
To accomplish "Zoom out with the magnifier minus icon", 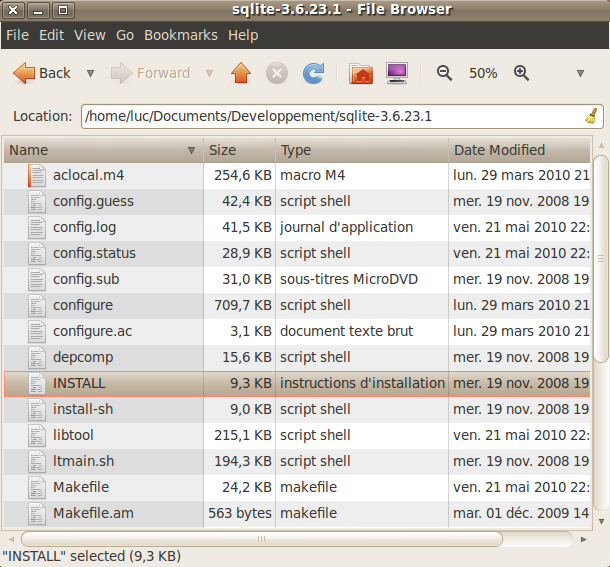I will pos(444,73).
